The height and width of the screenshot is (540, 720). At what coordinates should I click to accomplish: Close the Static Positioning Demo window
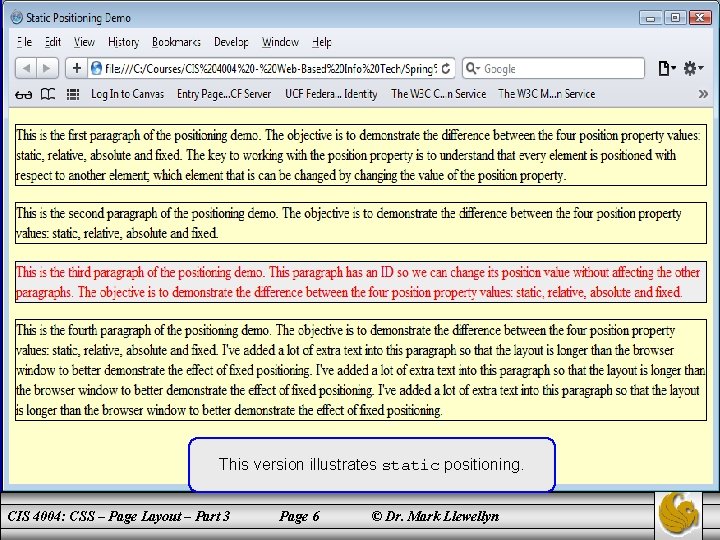click(x=700, y=18)
